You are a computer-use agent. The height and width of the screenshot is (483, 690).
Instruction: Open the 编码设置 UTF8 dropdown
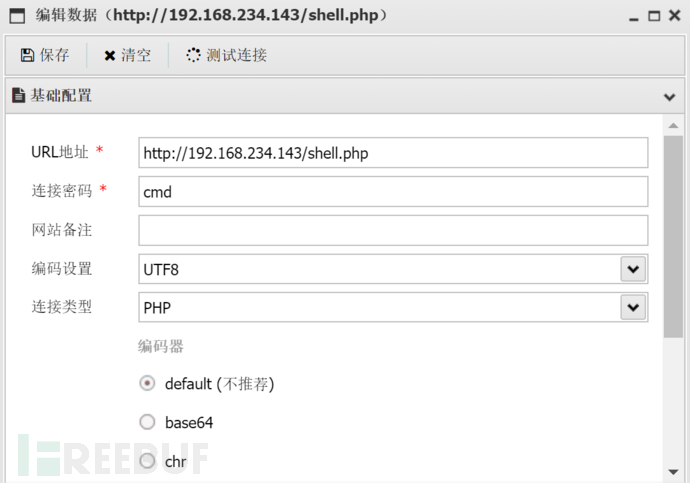[632, 269]
